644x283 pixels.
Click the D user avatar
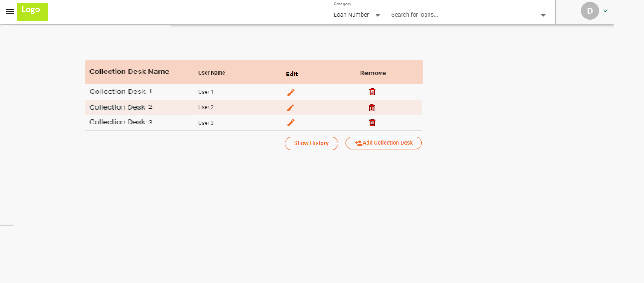click(x=590, y=11)
